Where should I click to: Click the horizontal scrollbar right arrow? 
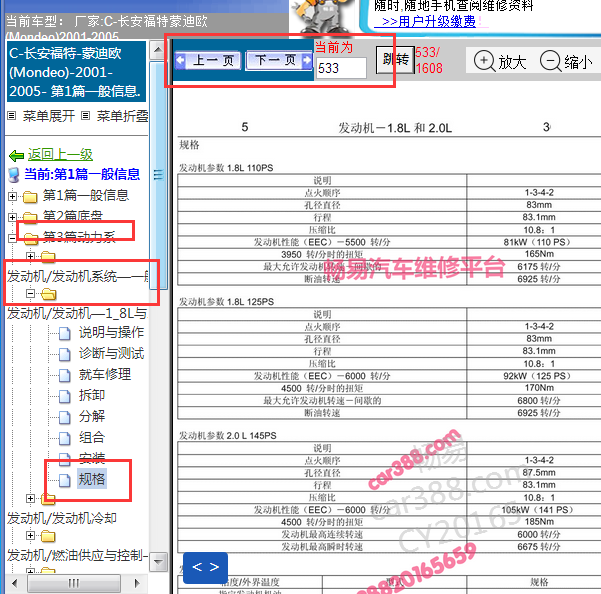click(136, 583)
